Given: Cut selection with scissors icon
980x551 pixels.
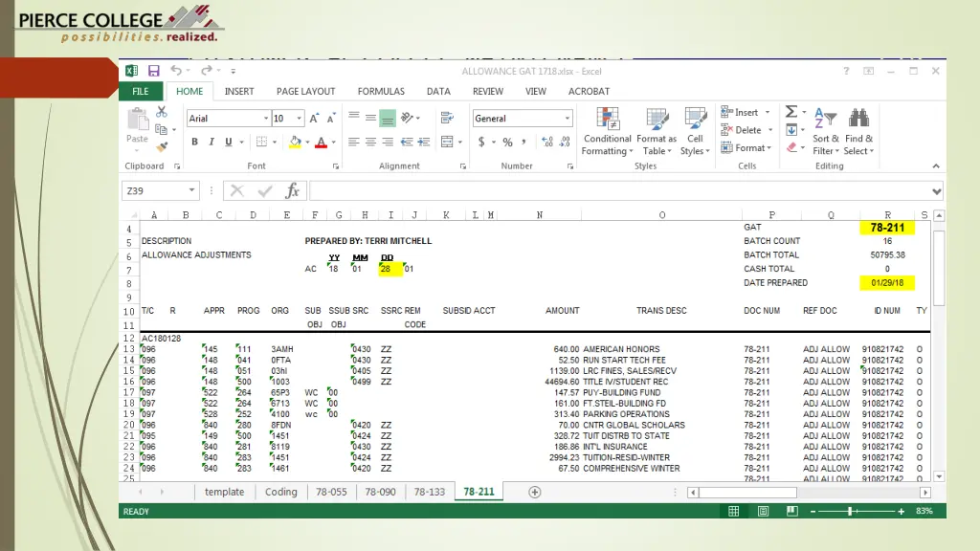Looking at the screenshot, I should tap(162, 112).
